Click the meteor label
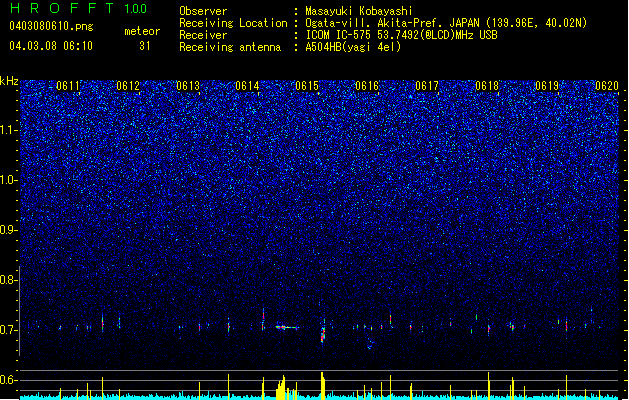Image resolution: width=629 pixels, height=400 pixels. coord(142,31)
